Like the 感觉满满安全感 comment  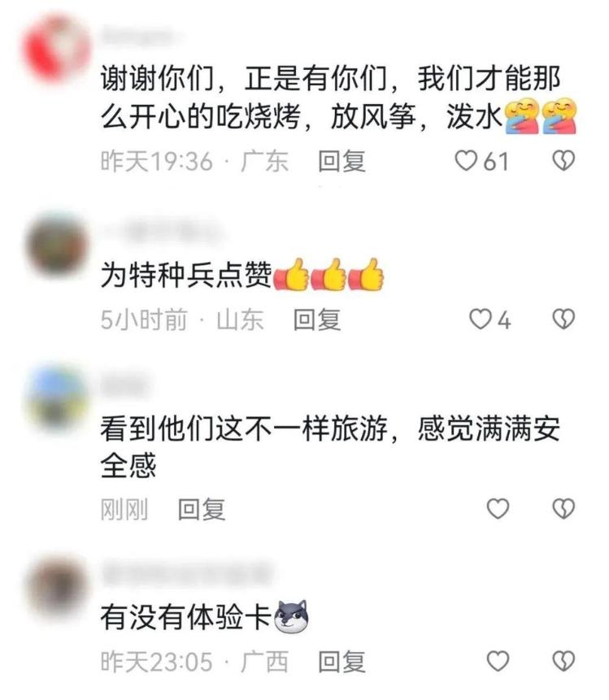point(498,508)
